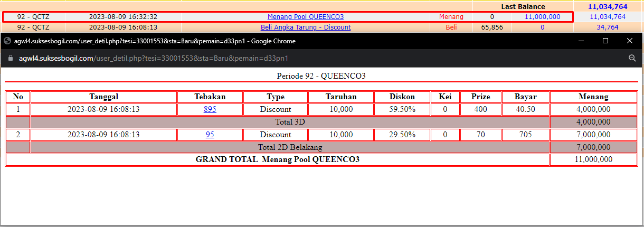
Task: Open the Menang Pool QUEENCO3 link
Action: click(x=306, y=17)
